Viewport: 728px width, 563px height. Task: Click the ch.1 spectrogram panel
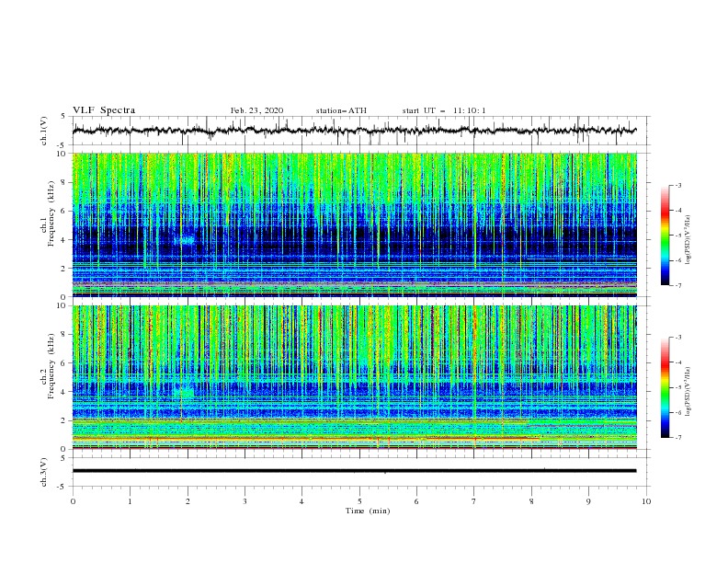coord(354,224)
